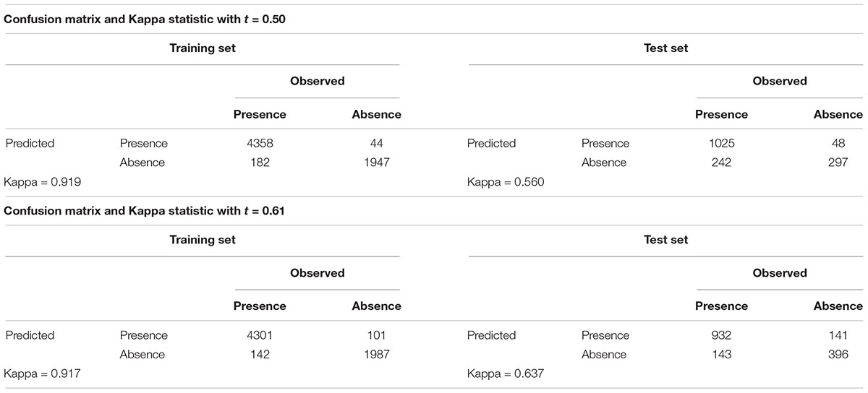Select Kappa = 0.560 text

505,182
